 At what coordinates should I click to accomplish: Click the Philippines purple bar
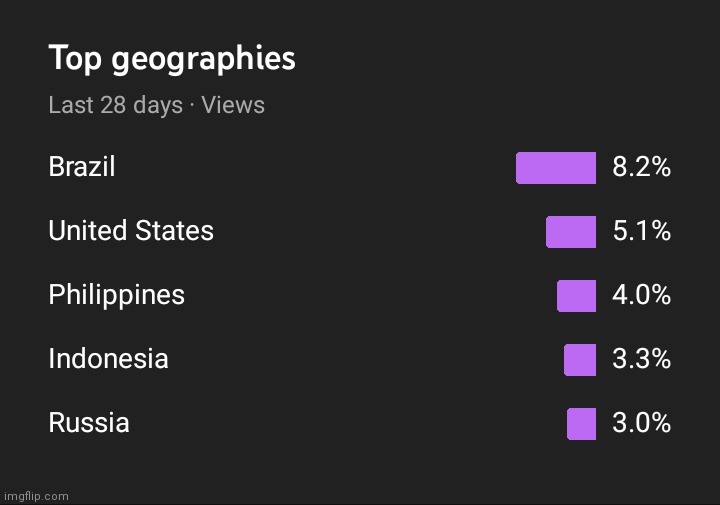point(577,296)
